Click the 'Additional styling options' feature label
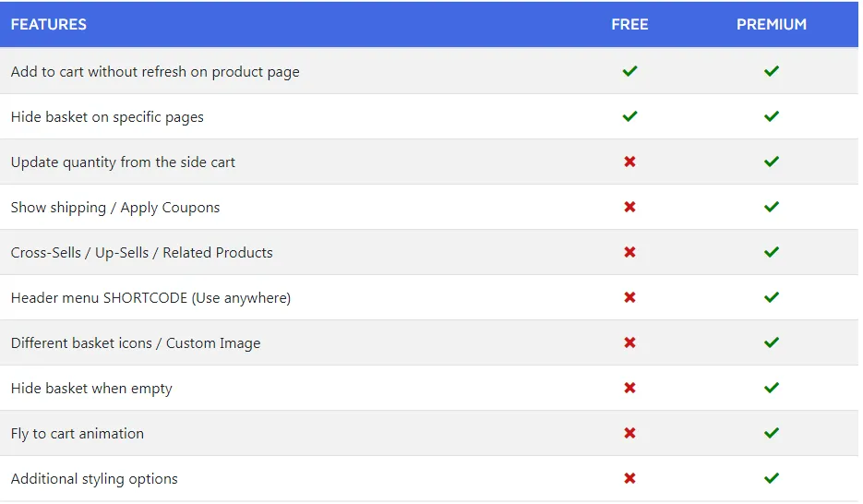The width and height of the screenshot is (863, 504). [94, 479]
